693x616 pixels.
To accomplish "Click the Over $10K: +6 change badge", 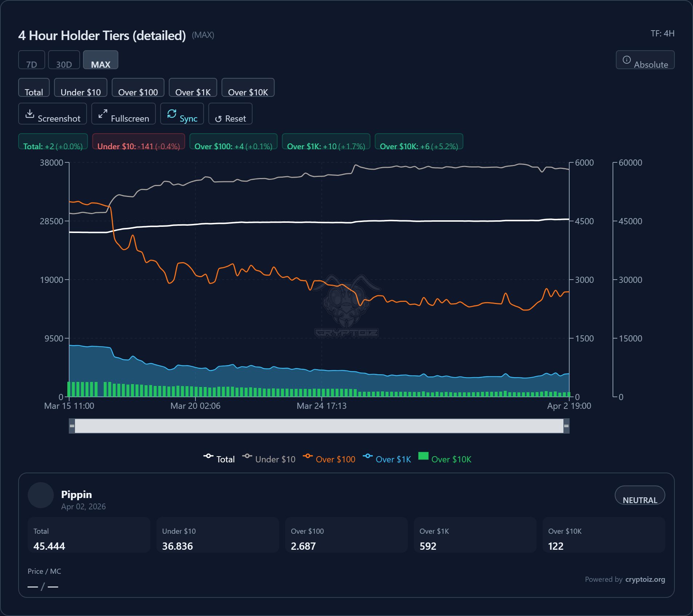I will tap(419, 142).
